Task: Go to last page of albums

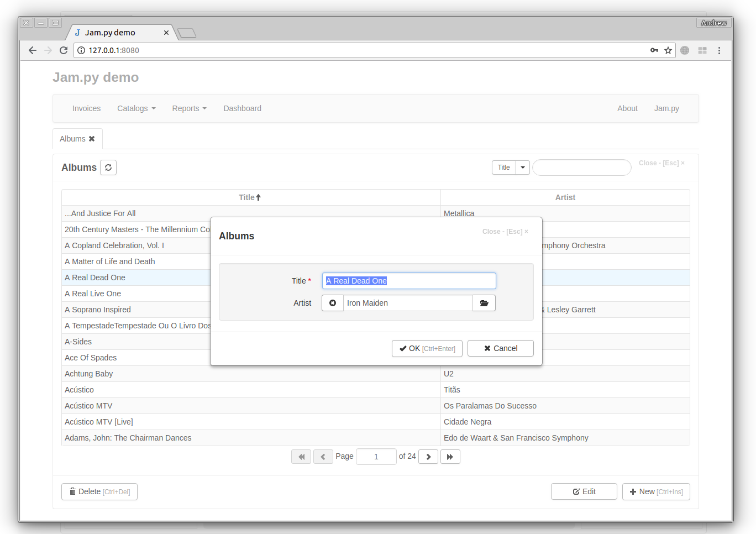Action: (450, 457)
